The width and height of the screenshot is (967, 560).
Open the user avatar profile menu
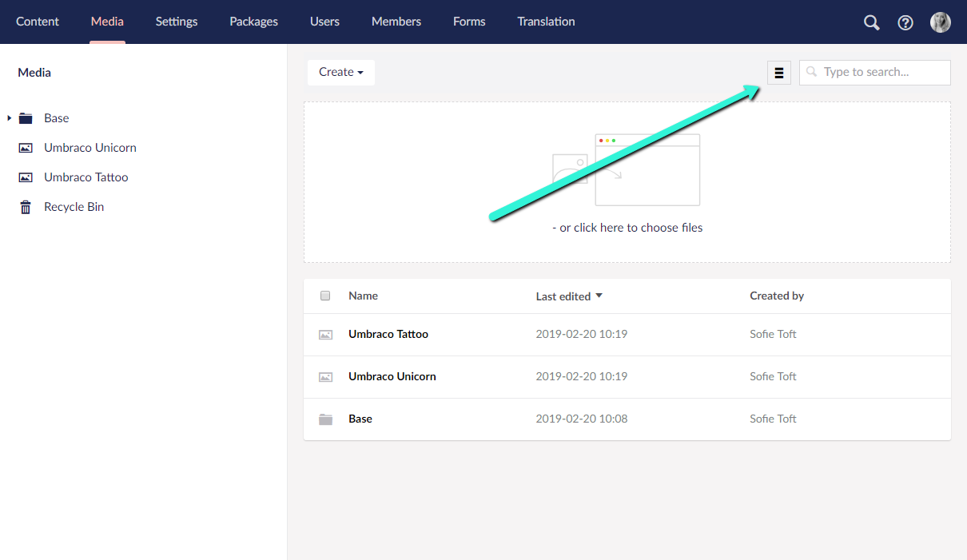pyautogui.click(x=941, y=22)
